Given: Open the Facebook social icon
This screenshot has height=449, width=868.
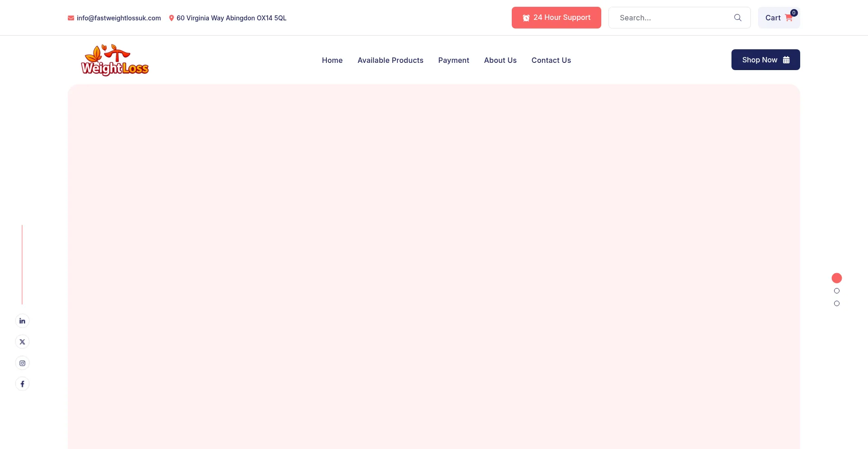Looking at the screenshot, I should click(22, 384).
